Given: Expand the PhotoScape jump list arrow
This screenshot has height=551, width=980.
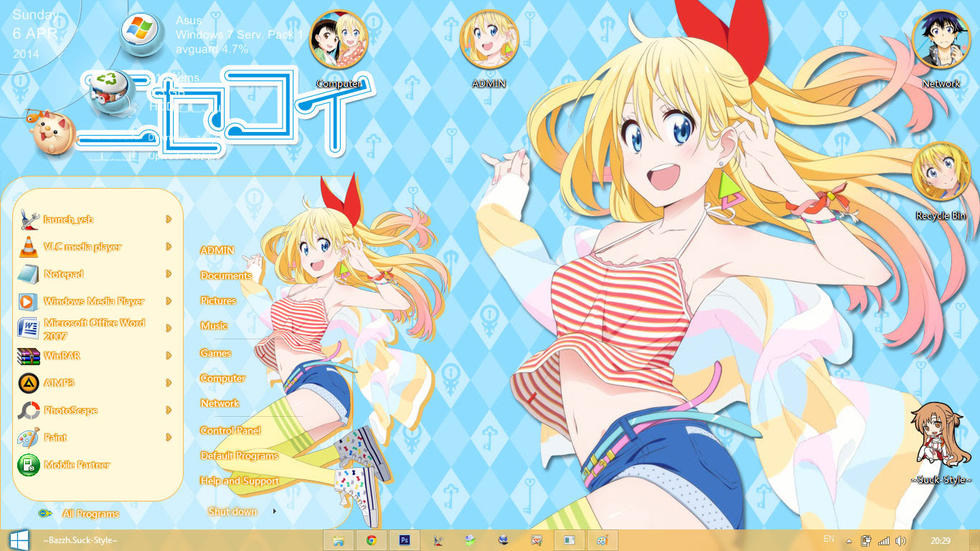Looking at the screenshot, I should [169, 410].
